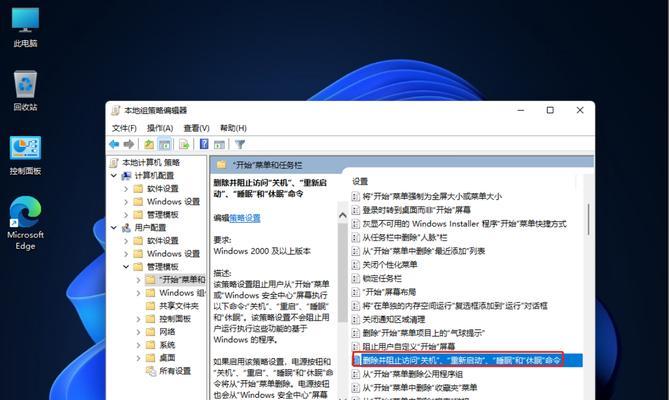Image resolution: width=669 pixels, height=400 pixels.
Task: Click the Filter funnel toolbar icon
Action: coord(240,145)
